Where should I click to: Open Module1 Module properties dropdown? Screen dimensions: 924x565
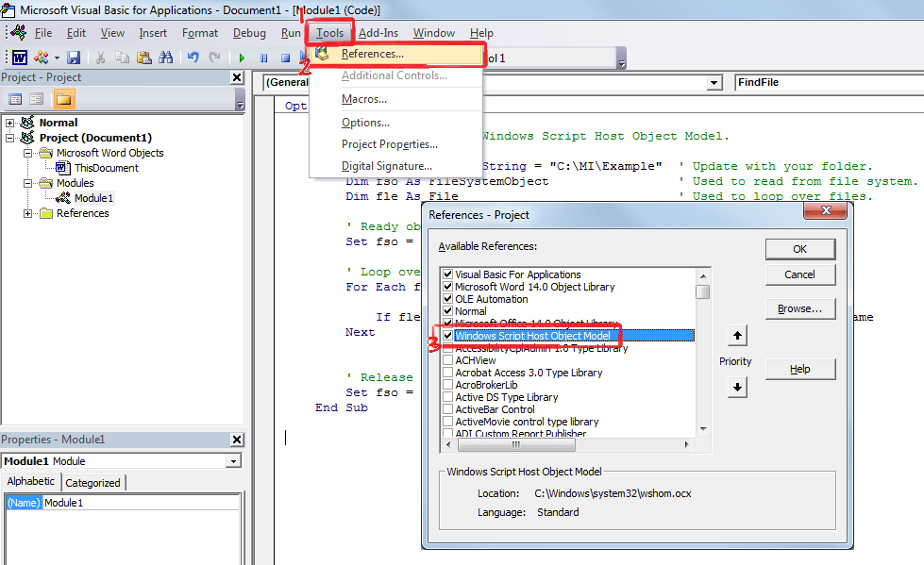(233, 461)
